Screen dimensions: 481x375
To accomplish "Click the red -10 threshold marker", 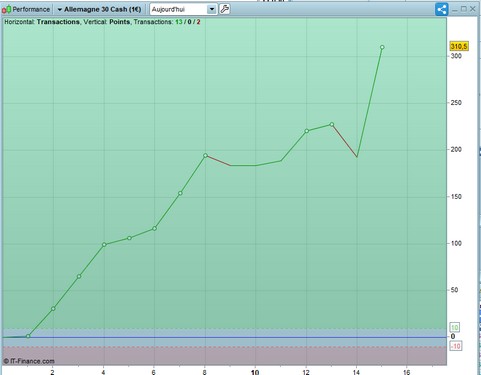I will click(455, 346).
